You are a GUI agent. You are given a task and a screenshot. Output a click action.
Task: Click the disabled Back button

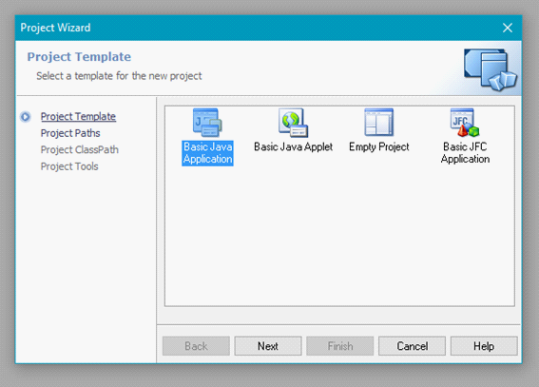[x=196, y=346]
